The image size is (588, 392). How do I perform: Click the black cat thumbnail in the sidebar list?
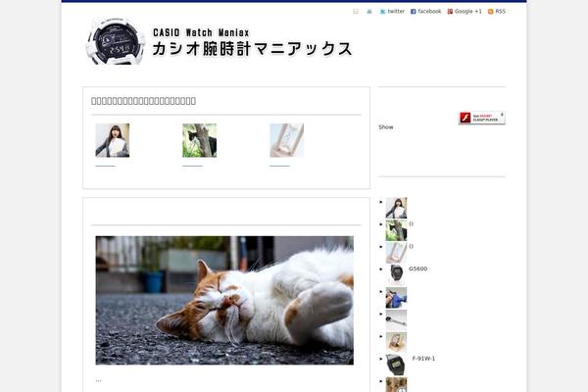click(x=396, y=230)
